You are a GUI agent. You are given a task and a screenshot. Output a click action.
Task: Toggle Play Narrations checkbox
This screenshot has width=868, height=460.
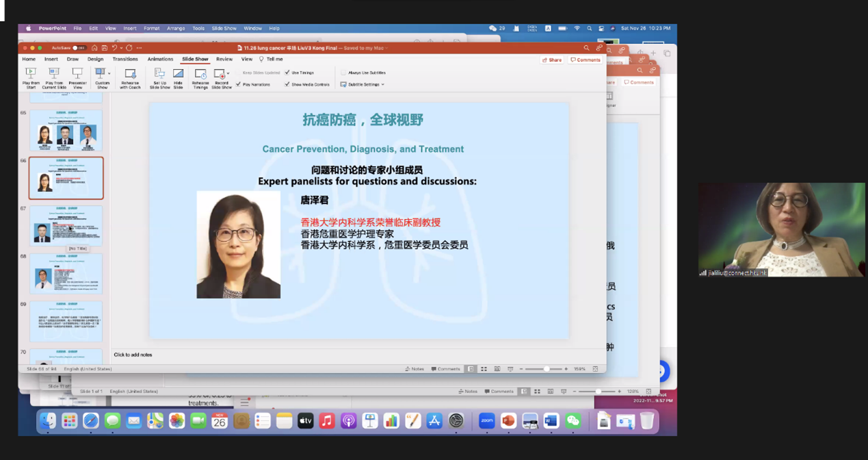coord(238,84)
